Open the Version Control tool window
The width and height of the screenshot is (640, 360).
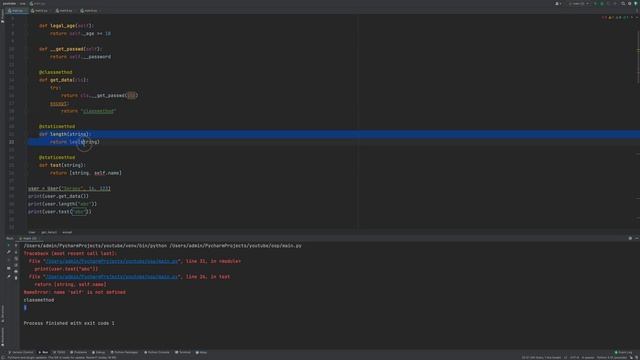point(21,352)
